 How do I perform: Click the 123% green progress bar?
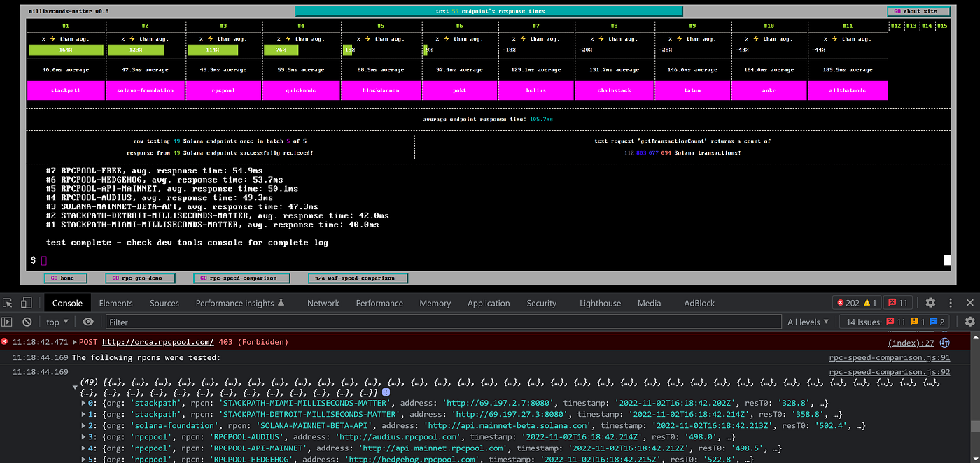point(136,50)
